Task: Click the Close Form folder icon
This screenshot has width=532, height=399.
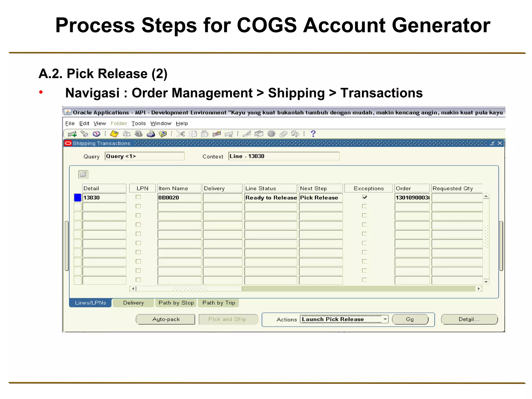Action: (x=163, y=134)
